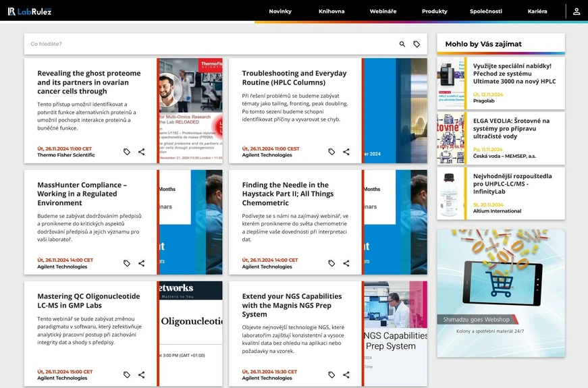Click tag icon on Magnis NGS Prep card
Viewport: 588px width, 388px height.
point(331,375)
